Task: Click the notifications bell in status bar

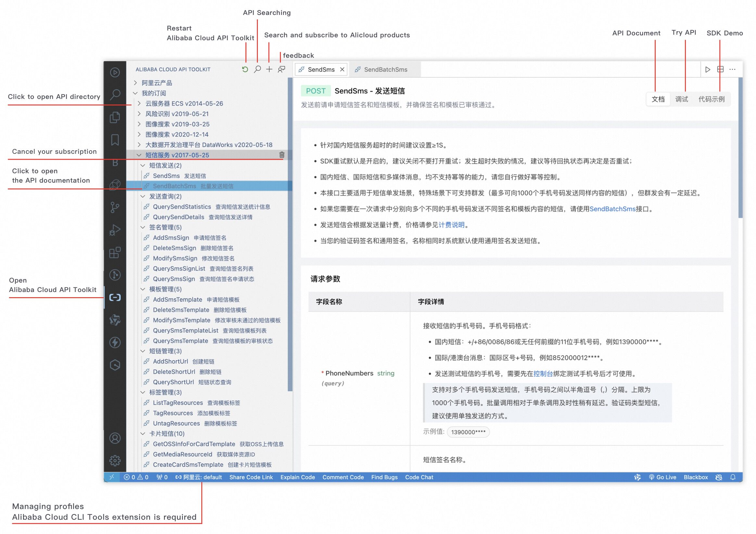Action: pos(734,477)
